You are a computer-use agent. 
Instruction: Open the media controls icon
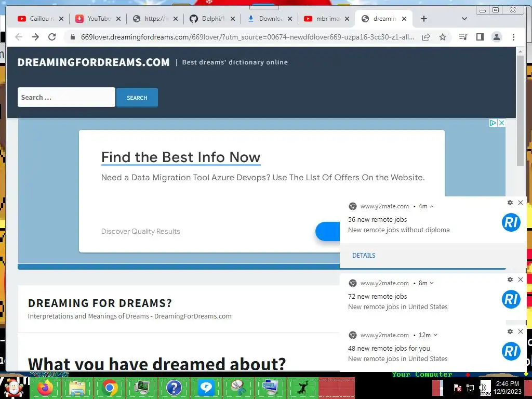(x=463, y=37)
